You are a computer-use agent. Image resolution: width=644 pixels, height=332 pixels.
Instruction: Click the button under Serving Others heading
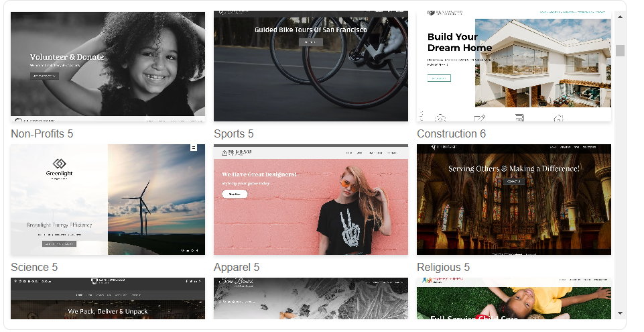click(x=514, y=181)
